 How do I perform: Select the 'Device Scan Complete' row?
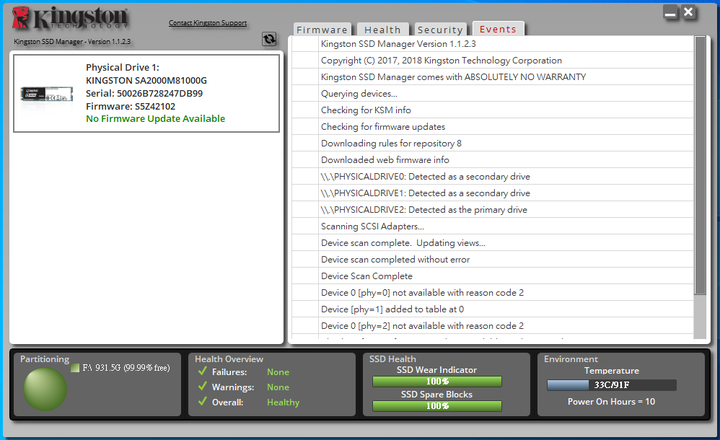click(x=492, y=276)
